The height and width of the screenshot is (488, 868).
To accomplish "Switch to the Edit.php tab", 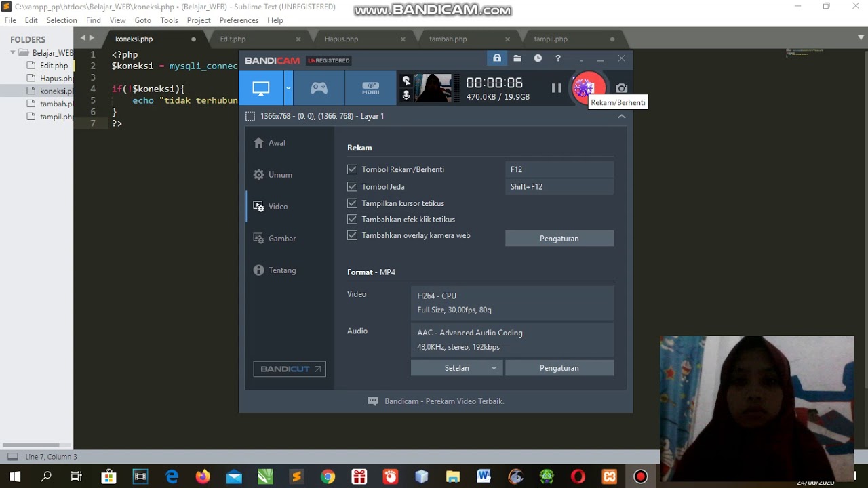I will (x=233, y=39).
